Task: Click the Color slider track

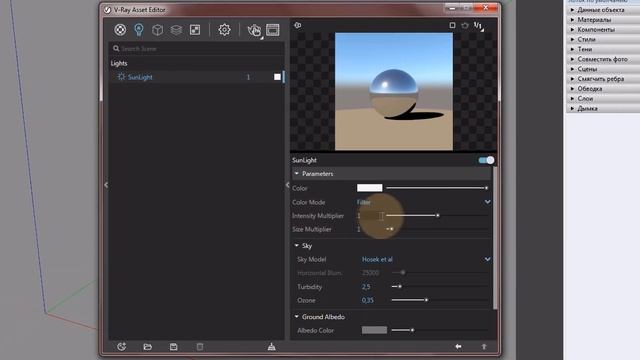Action: click(x=437, y=188)
